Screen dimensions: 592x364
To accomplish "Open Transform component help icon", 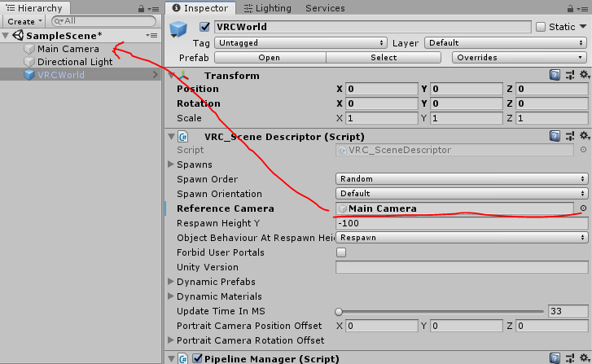I will pyautogui.click(x=555, y=75).
